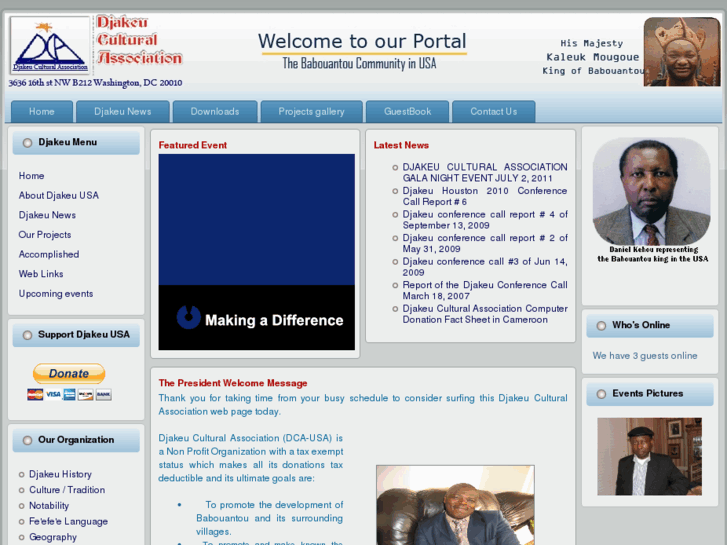Click the president photo in welcome message
Image resolution: width=727 pixels, height=545 pixels.
(455, 505)
